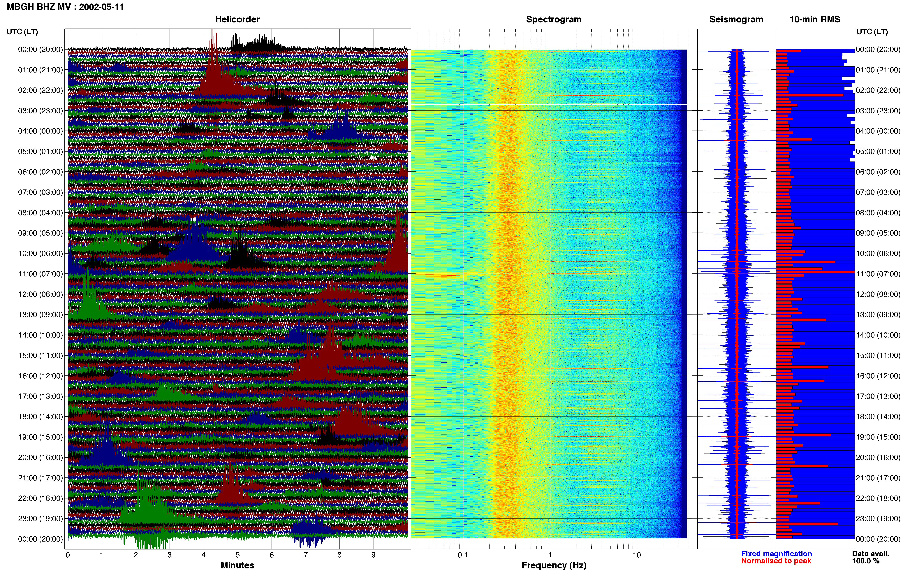This screenshot has width=924, height=578.
Task: Click 05:00 (01:00) label left of the Helicorder
Action: pos(41,151)
